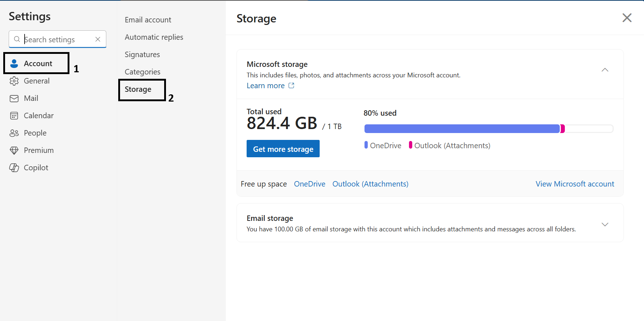Viewport: 644px width, 321px height.
Task: Click the 824.4 GB total used value
Action: point(282,123)
